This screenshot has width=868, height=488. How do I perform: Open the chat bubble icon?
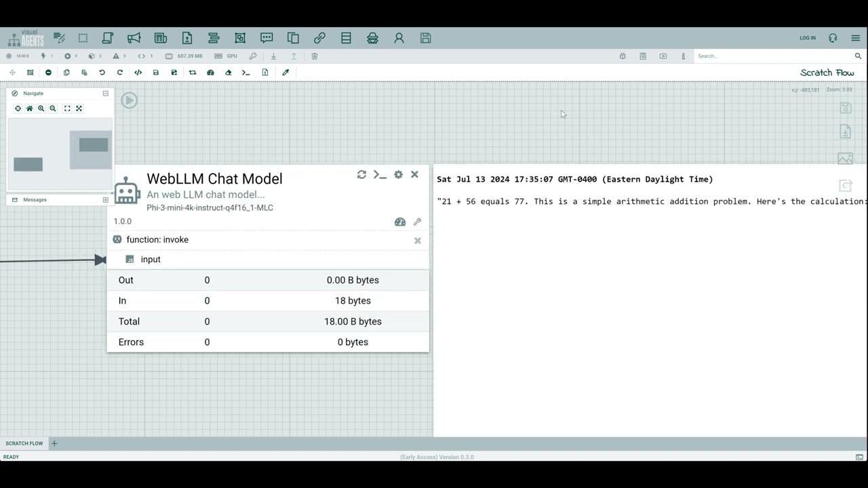(267, 38)
